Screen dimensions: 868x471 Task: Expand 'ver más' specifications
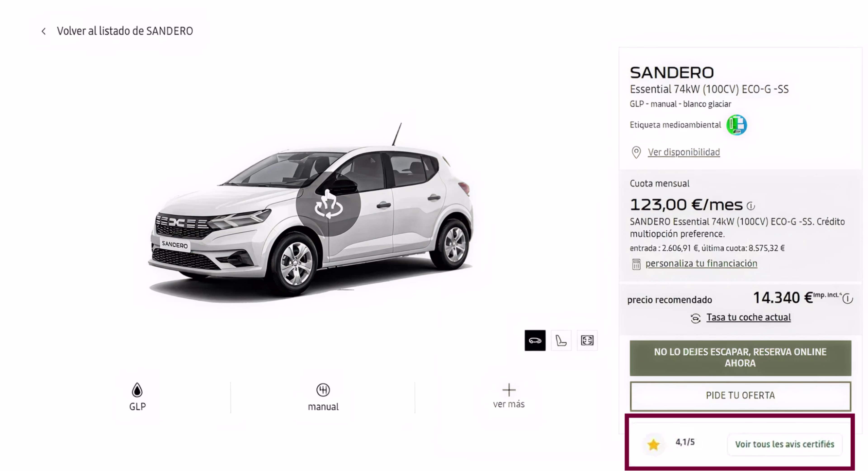point(508,396)
